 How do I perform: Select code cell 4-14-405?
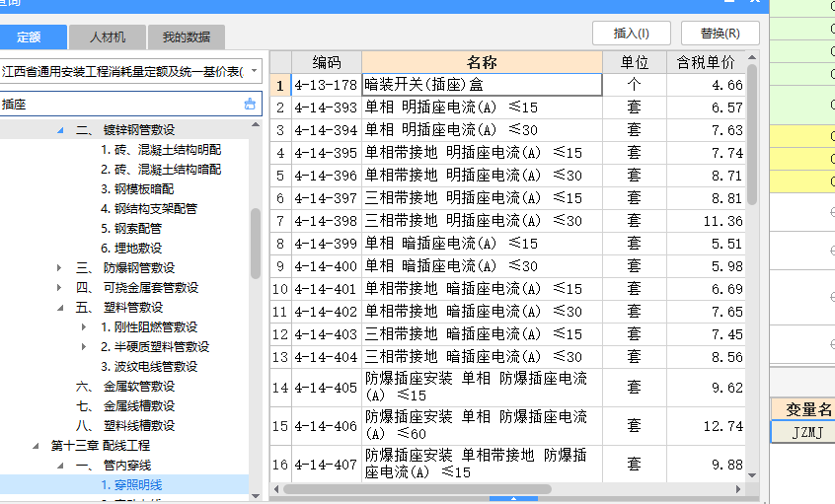pyautogui.click(x=327, y=388)
